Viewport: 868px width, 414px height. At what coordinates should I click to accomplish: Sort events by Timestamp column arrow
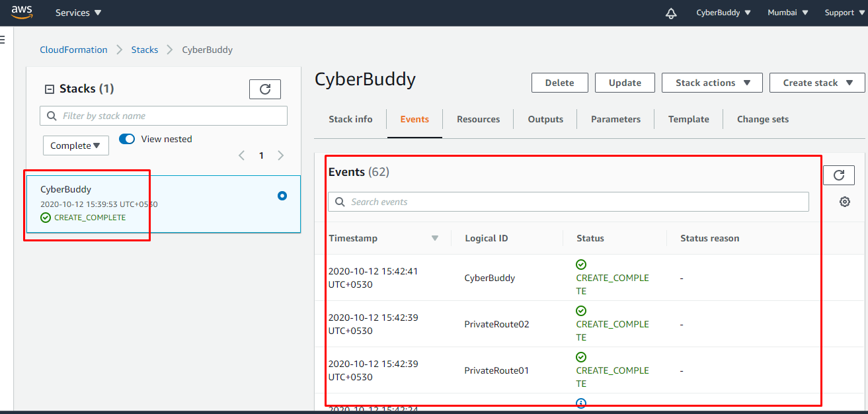[x=434, y=238]
